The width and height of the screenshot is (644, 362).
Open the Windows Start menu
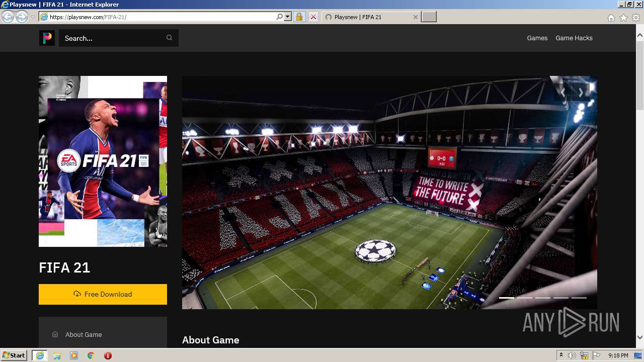click(x=14, y=355)
